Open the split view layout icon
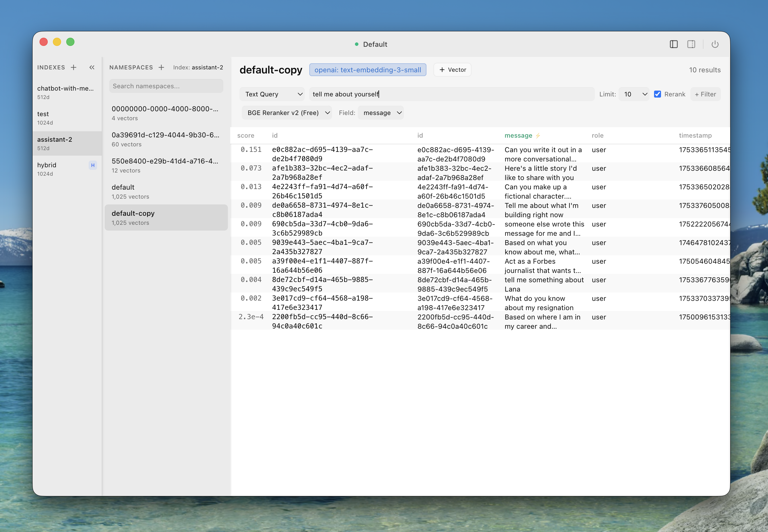 [x=691, y=44]
